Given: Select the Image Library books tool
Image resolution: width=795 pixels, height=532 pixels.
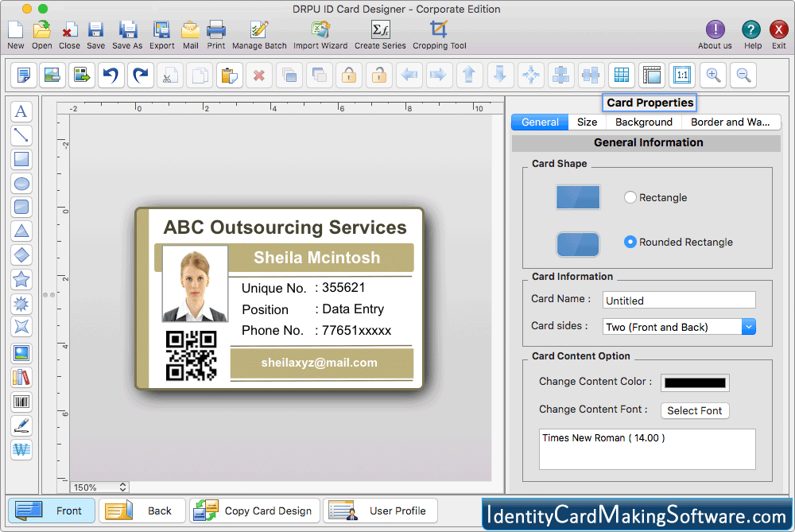Looking at the screenshot, I should [x=21, y=378].
